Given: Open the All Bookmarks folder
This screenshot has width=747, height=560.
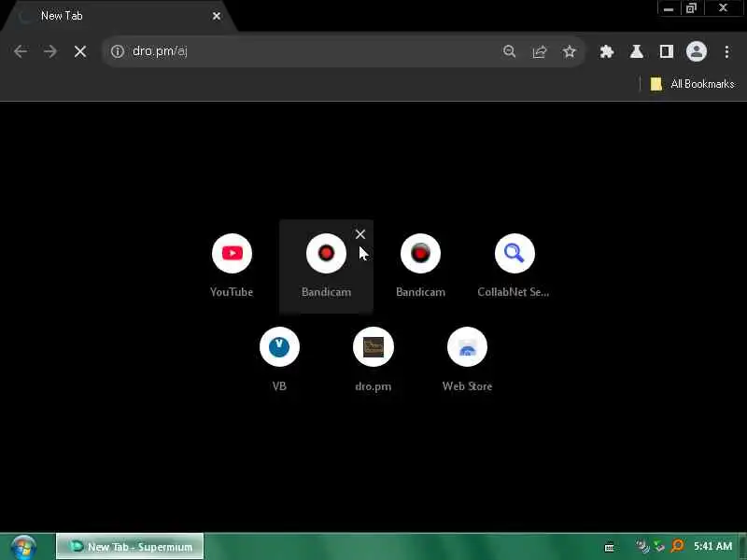Looking at the screenshot, I should coord(693,84).
